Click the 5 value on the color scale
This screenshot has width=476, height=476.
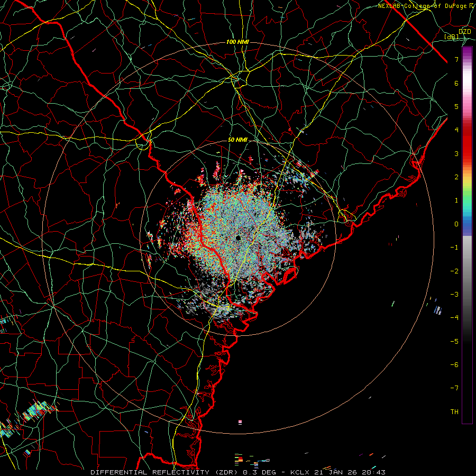pyautogui.click(x=456, y=106)
